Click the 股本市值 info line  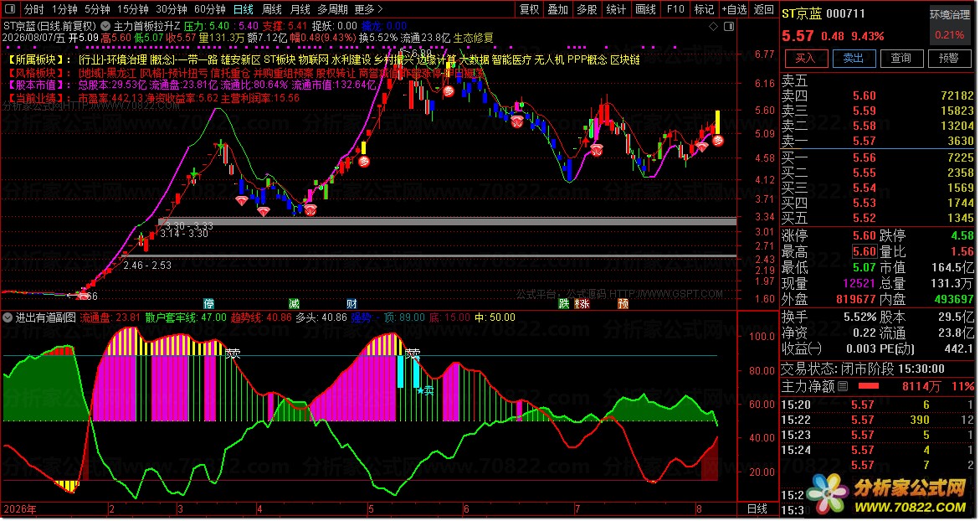click(x=192, y=85)
